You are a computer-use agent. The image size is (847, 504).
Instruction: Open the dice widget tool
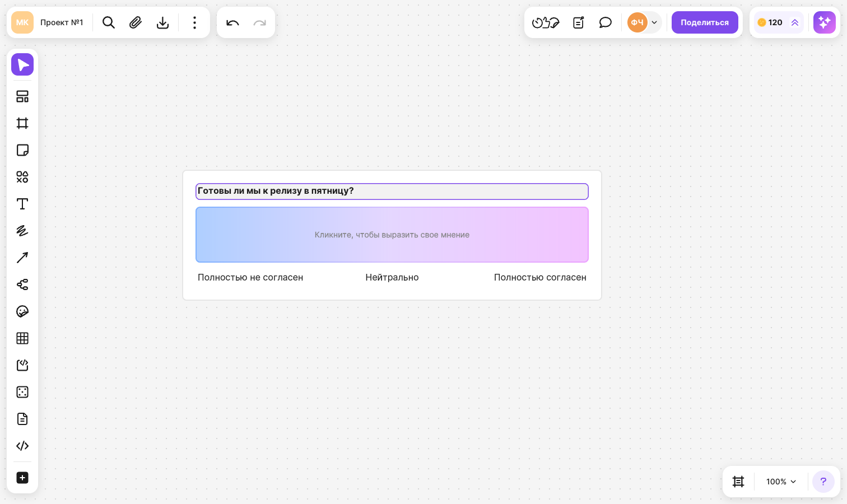click(22, 392)
